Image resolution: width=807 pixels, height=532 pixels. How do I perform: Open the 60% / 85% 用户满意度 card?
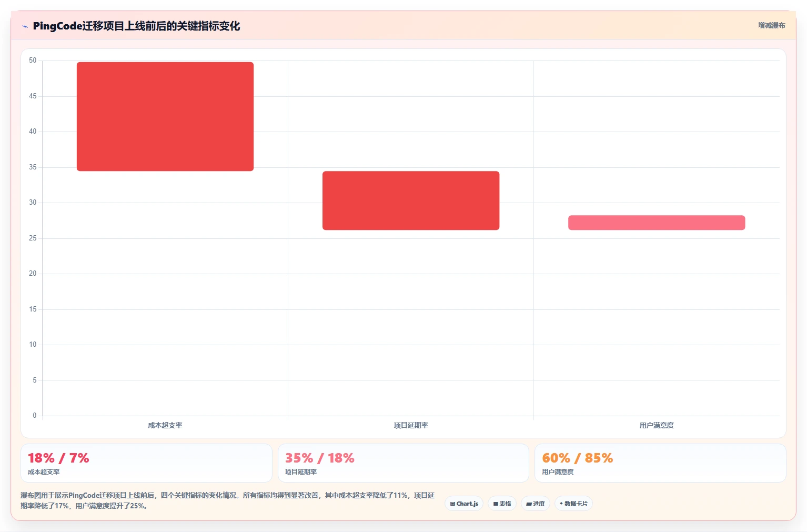click(660, 463)
